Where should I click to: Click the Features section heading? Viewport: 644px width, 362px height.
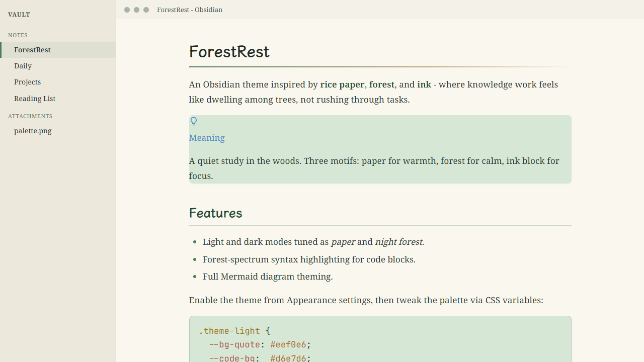[x=216, y=213]
